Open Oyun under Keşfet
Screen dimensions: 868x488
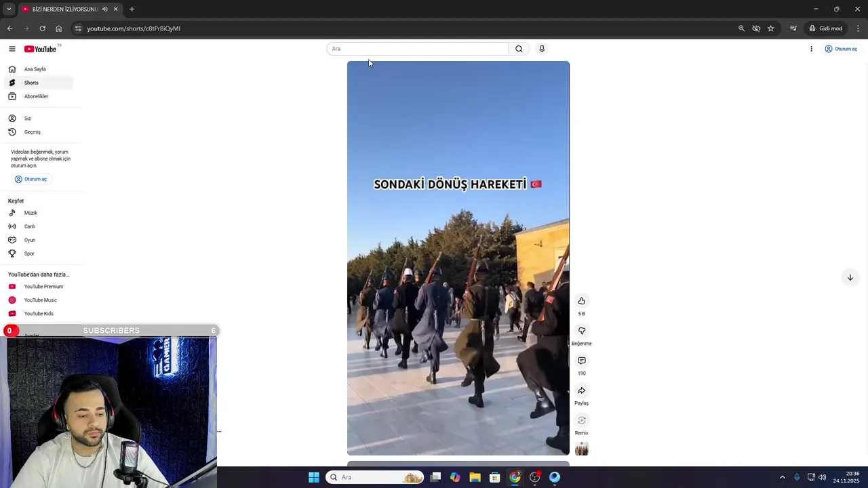[x=39, y=240]
